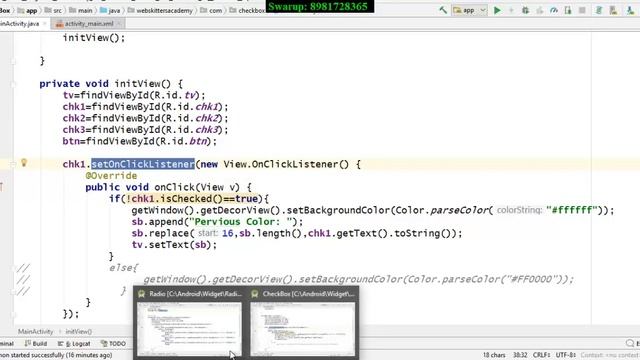This screenshot has height=360, width=640.
Task: Click the Apply Changes icon beside Run
Action: (511, 10)
